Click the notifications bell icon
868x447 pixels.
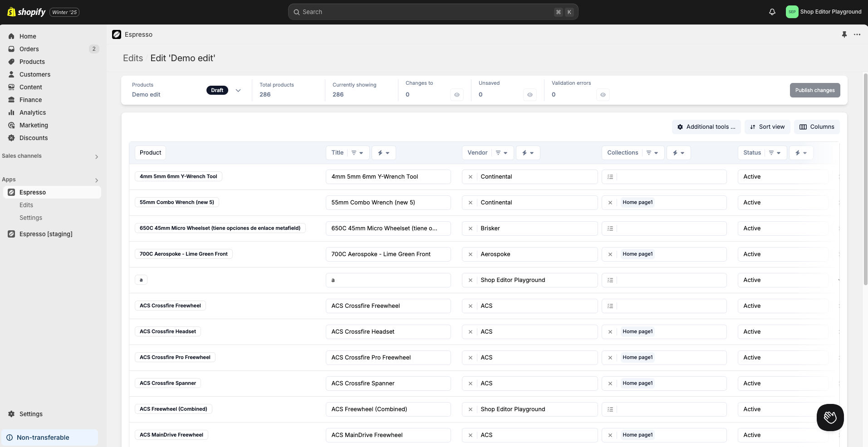(x=772, y=12)
